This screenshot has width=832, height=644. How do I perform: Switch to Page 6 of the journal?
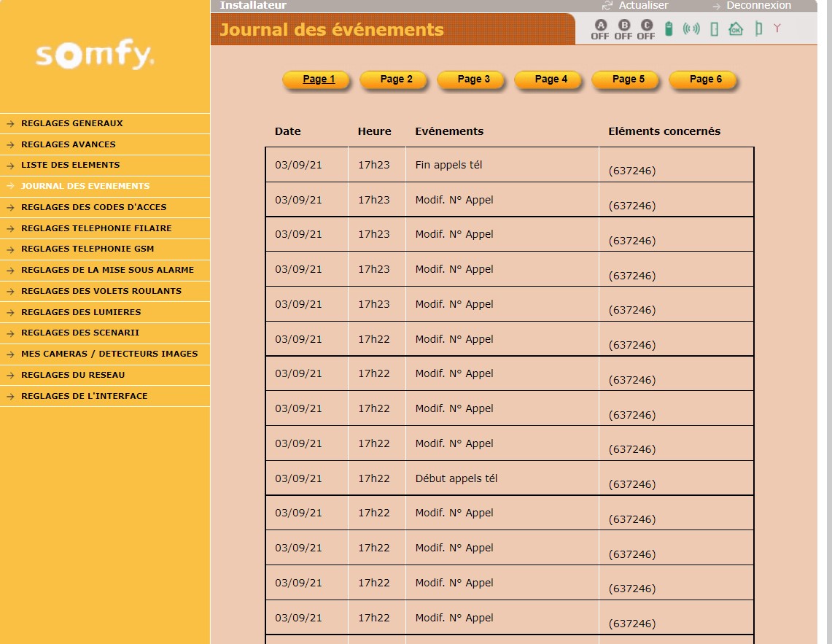click(x=705, y=79)
